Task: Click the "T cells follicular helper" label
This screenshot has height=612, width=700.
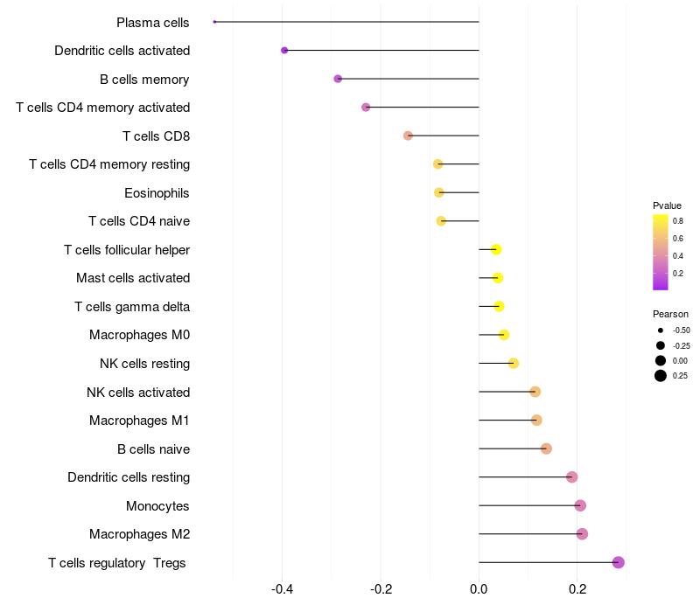Action: point(127,250)
